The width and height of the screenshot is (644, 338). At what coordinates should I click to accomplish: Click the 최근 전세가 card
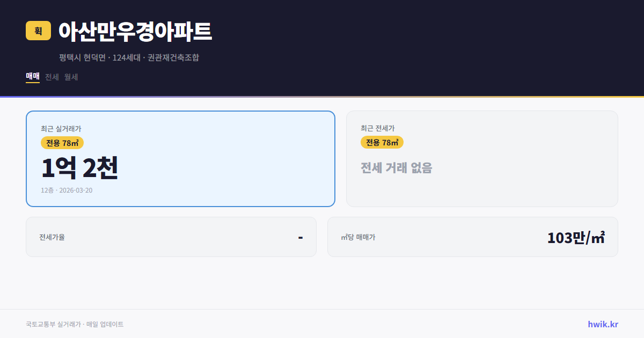[x=482, y=158]
